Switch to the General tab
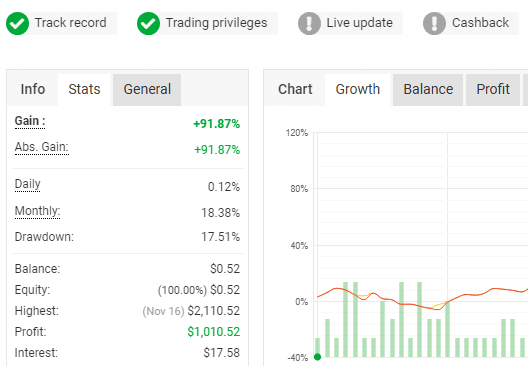 click(x=147, y=90)
